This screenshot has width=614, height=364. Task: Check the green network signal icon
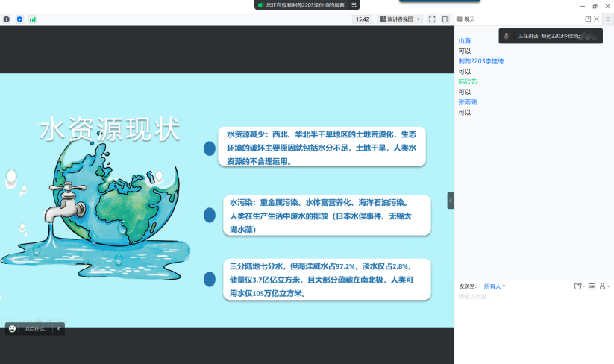(32, 19)
